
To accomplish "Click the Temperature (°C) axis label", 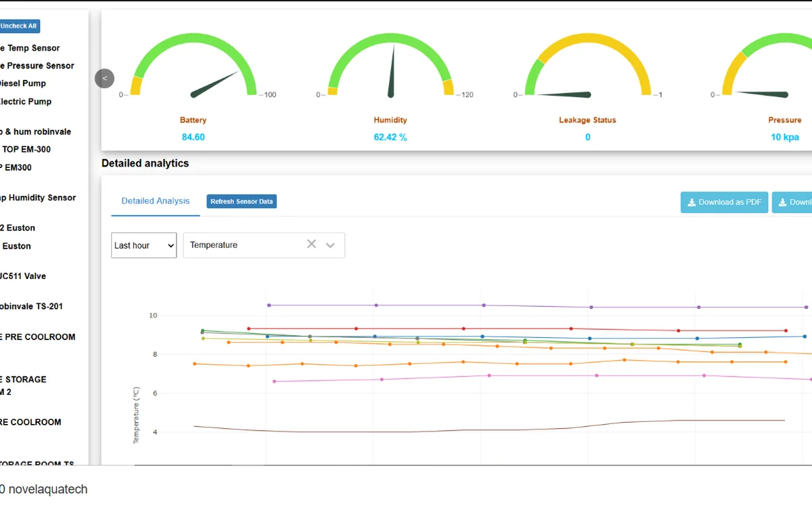I will coord(136,415).
